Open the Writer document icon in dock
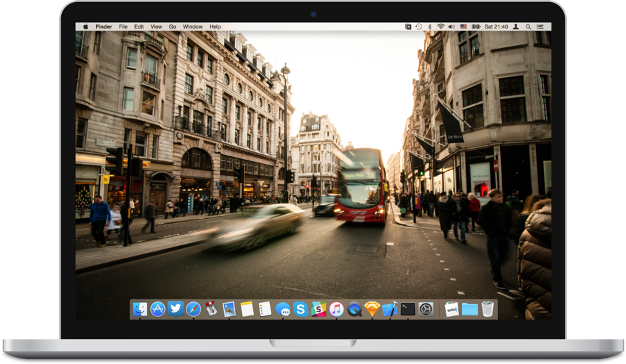The image size is (626, 364). 451,309
